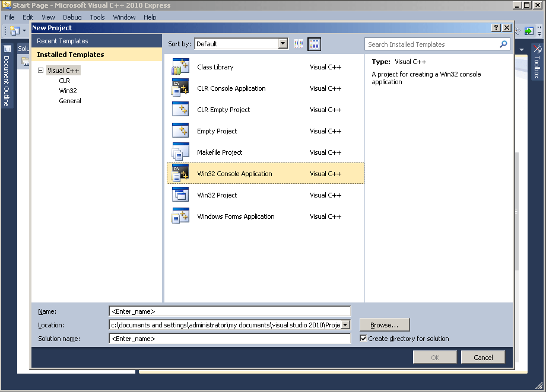Collapse the Visual C++ tree node
Image resolution: width=546 pixels, height=392 pixels.
pos(40,70)
